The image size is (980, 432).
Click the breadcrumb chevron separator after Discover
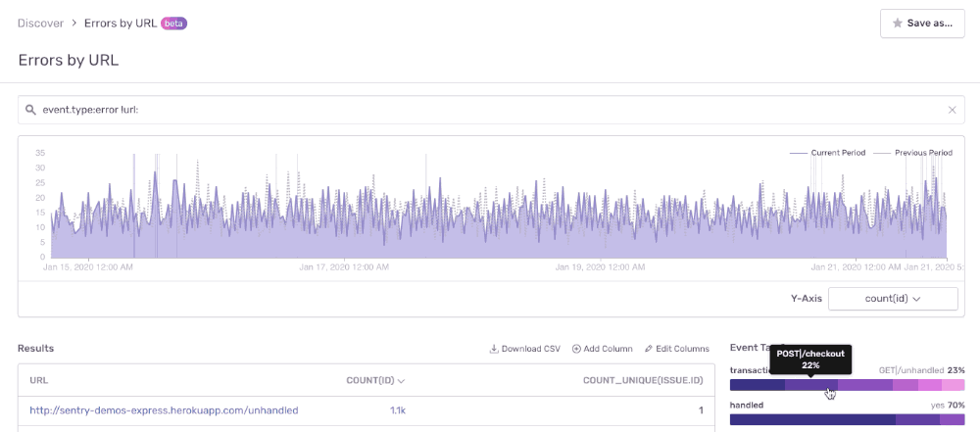click(73, 24)
